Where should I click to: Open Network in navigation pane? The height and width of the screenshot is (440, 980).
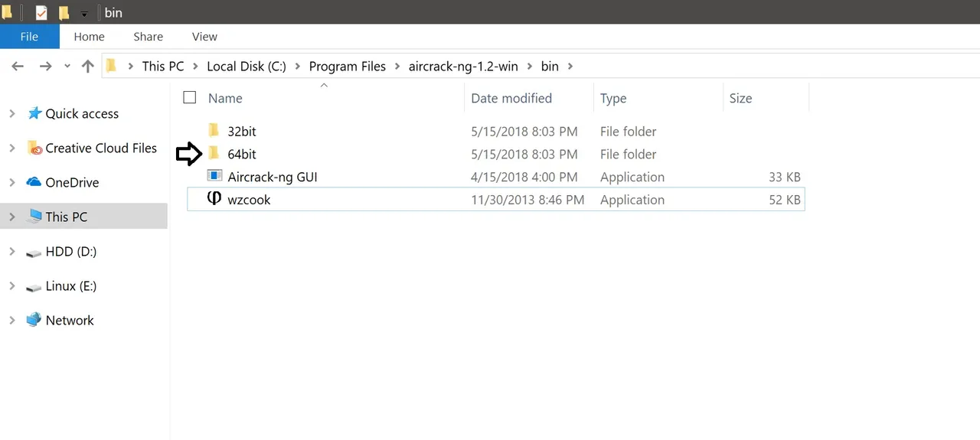[70, 321]
